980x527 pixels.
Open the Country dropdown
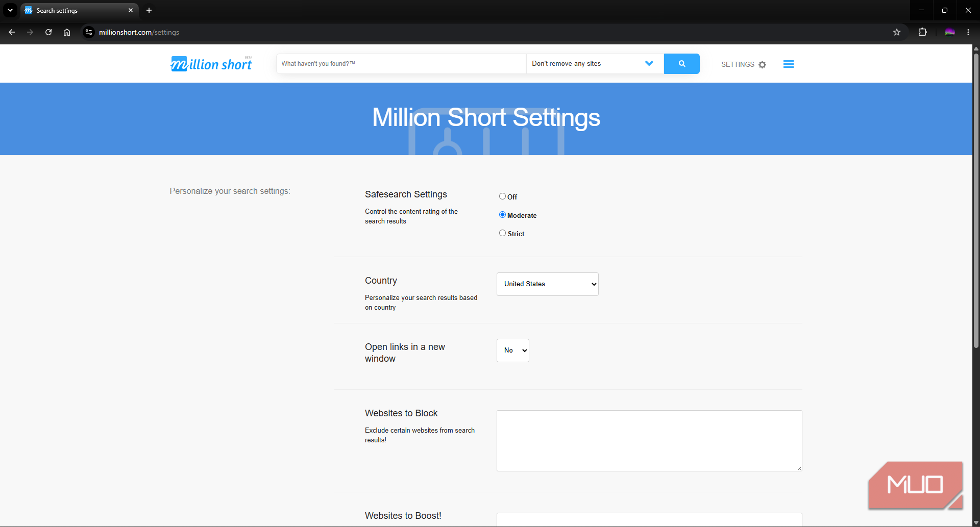[547, 284]
